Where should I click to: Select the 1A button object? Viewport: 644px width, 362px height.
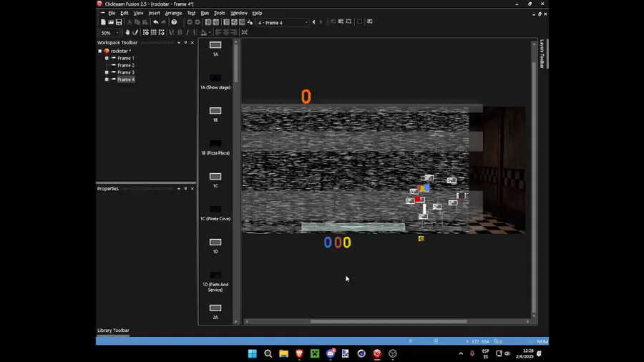pyautogui.click(x=215, y=49)
